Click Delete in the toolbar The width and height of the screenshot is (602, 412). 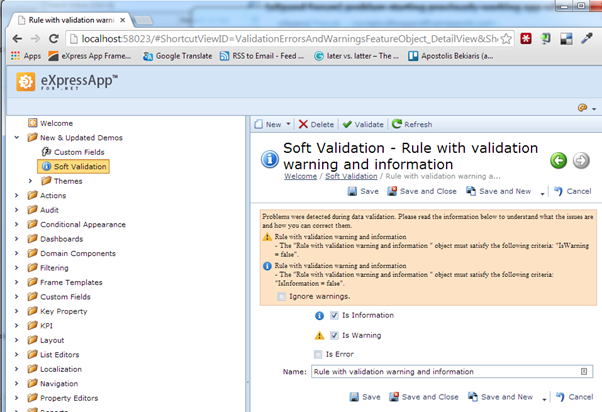316,124
